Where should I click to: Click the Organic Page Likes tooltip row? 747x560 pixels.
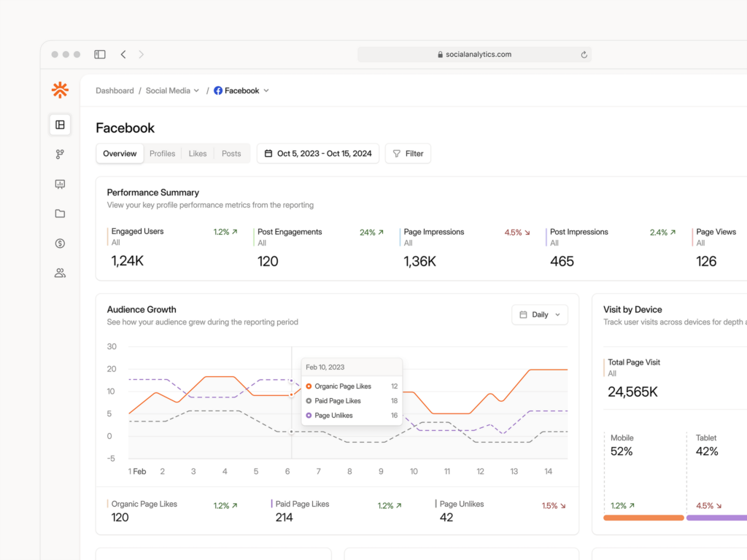point(352,386)
